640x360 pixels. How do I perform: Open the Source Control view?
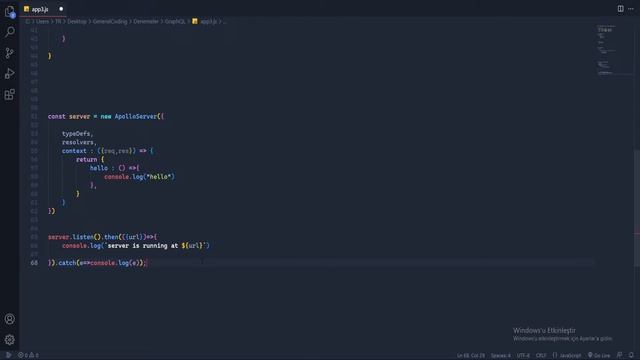pos(9,53)
